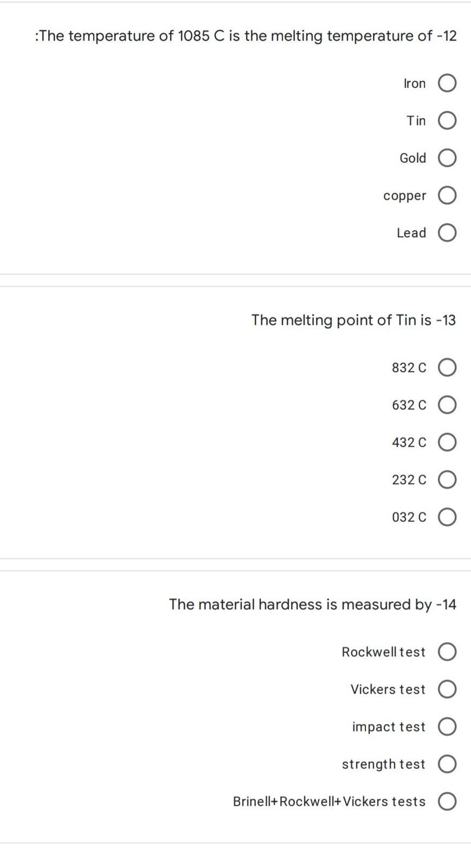Click the copper label text
471x868 pixels.
coord(404,196)
